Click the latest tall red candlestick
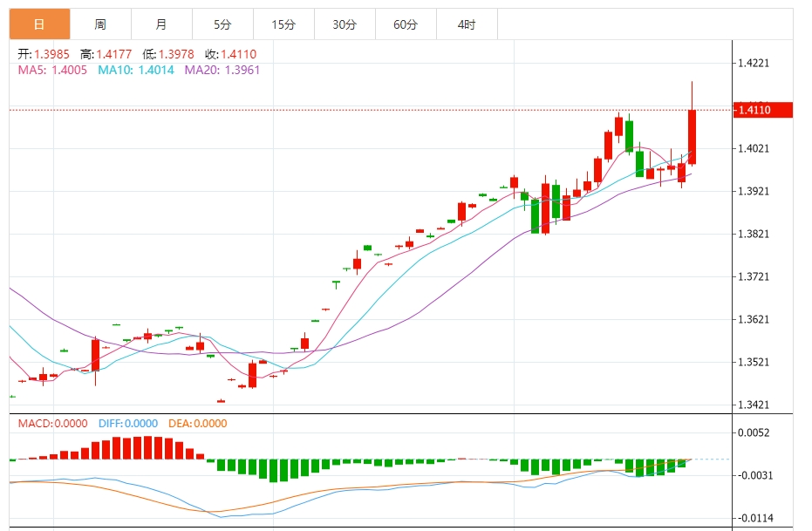 pos(692,135)
